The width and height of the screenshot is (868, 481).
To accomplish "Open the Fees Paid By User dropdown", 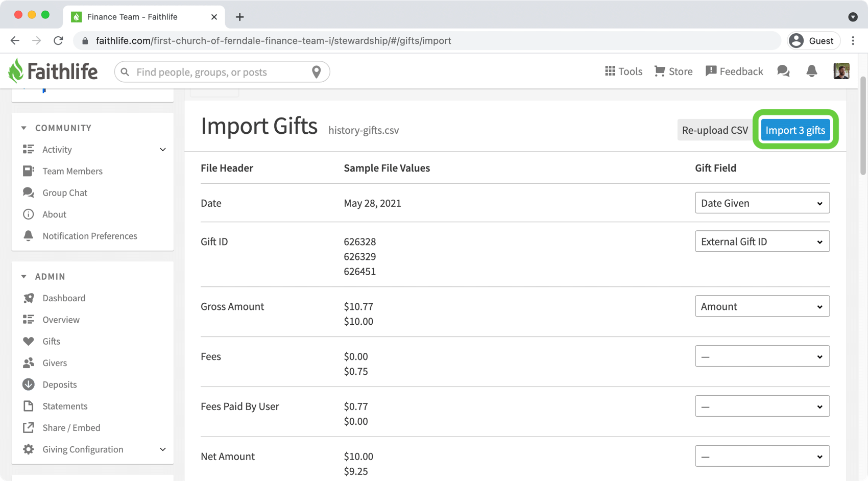I will click(762, 406).
